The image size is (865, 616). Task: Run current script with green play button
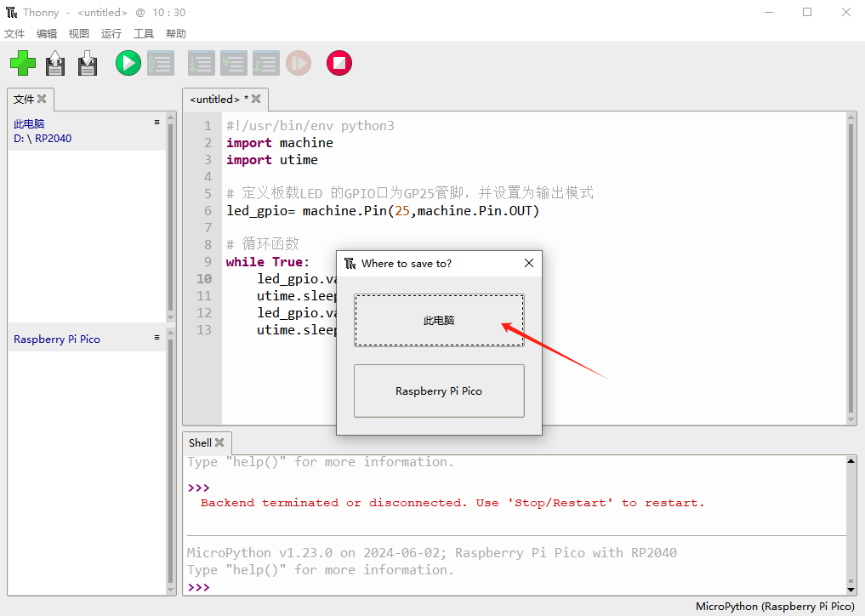pyautogui.click(x=128, y=63)
